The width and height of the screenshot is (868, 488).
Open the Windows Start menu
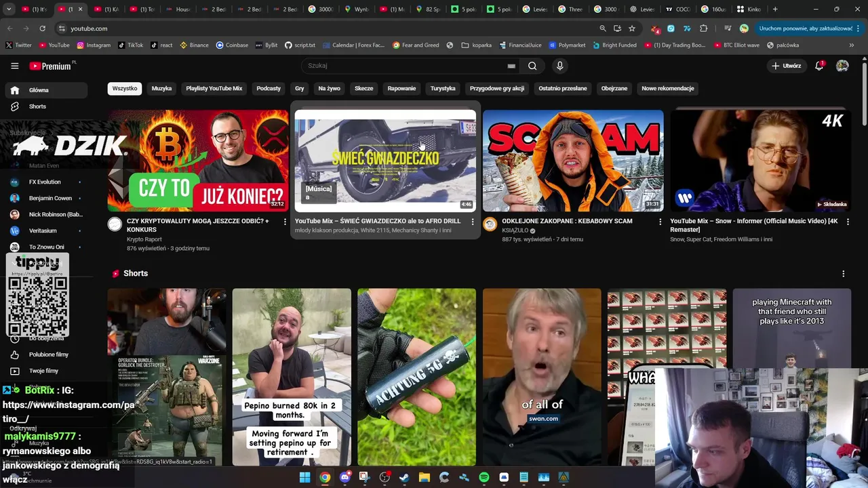pyautogui.click(x=305, y=477)
